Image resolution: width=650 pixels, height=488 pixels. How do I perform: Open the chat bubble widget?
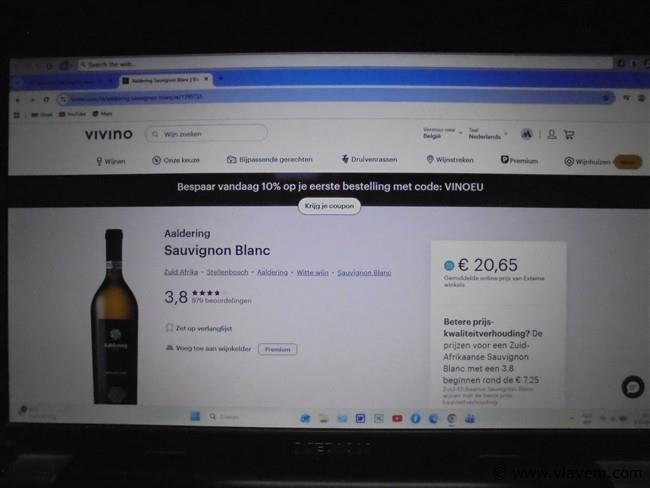[x=633, y=387]
